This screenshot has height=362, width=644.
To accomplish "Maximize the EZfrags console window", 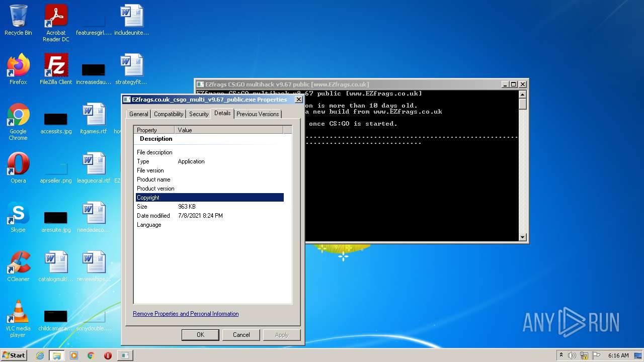I will pos(513,84).
